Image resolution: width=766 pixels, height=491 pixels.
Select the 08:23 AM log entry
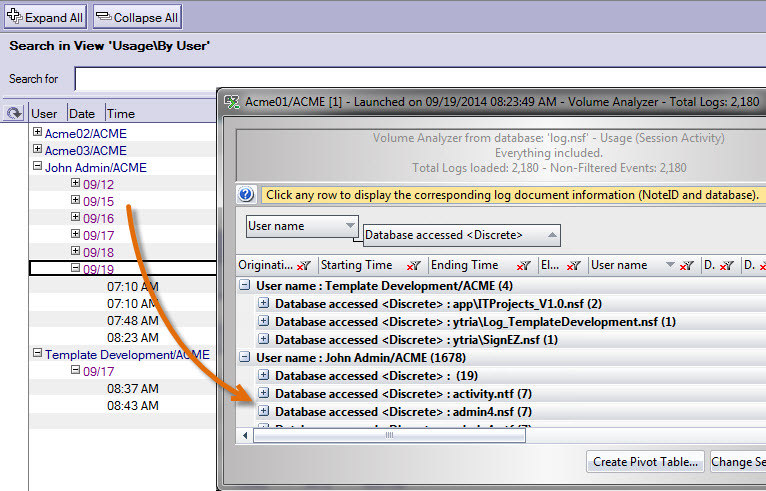132,337
